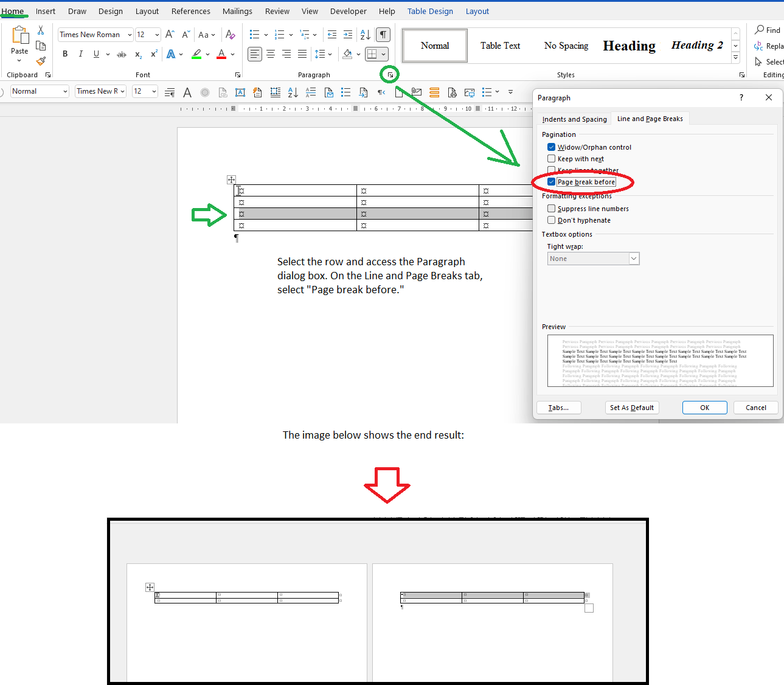Expand the Borders dropdown arrow
Image resolution: width=784 pixels, height=685 pixels.
384,54
